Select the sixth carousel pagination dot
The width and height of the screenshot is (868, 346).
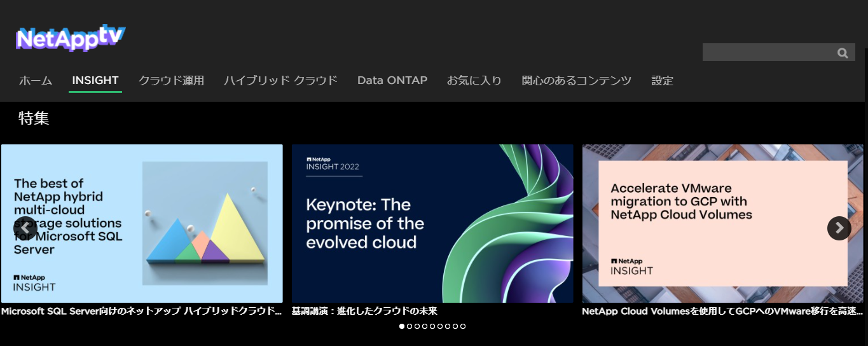(440, 326)
